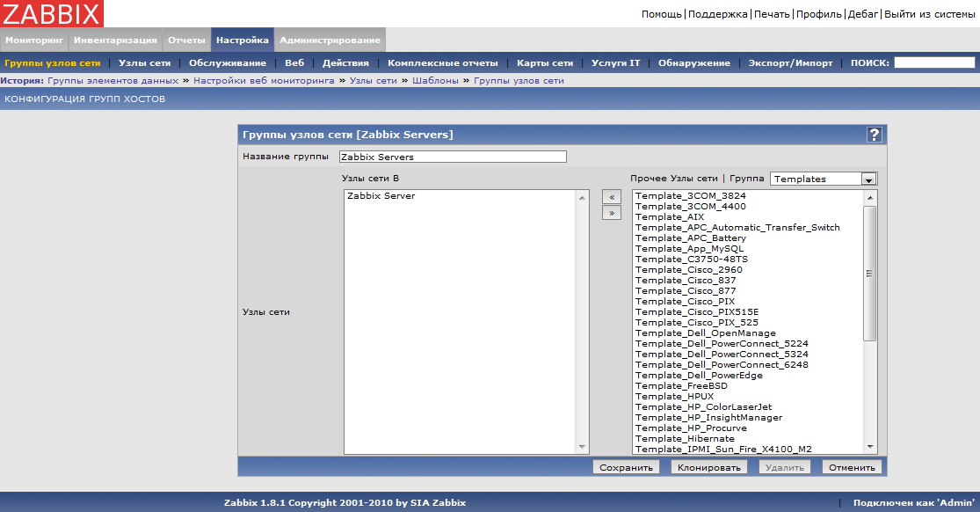The width and height of the screenshot is (980, 512).
Task: Open history link Группы элементов данных
Action: (x=113, y=81)
